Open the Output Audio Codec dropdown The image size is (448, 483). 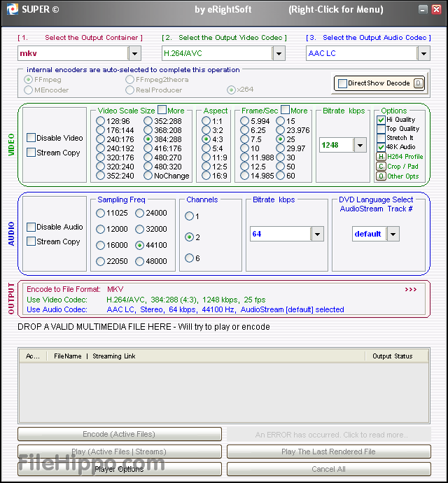tap(423, 53)
